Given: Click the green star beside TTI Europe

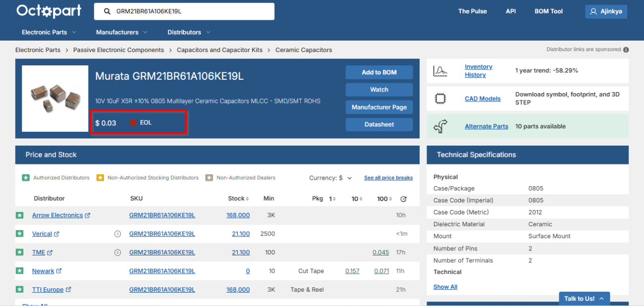Looking at the screenshot, I should pos(19,290).
